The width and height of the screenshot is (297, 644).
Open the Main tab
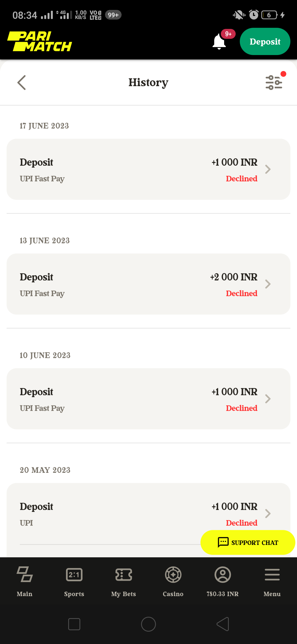[25, 581]
